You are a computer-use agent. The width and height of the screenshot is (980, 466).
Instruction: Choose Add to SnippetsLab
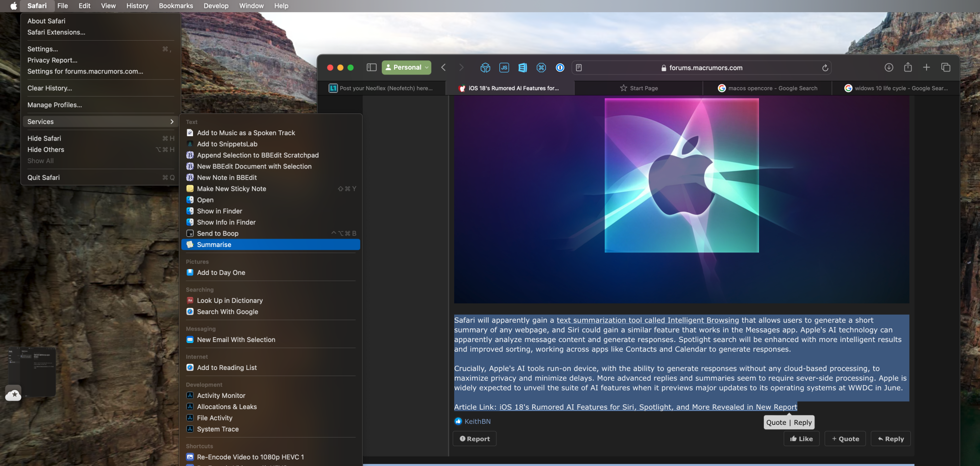coord(271,144)
